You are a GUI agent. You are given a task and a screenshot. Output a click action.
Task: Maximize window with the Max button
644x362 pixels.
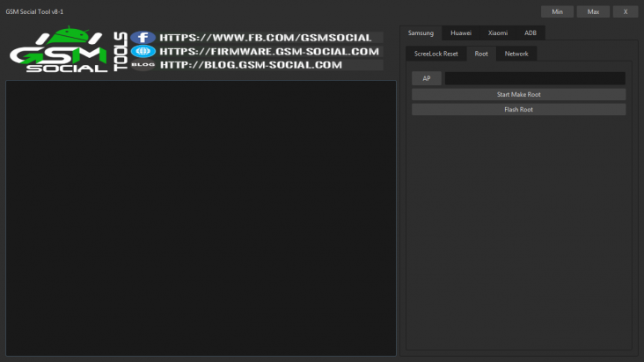click(593, 11)
